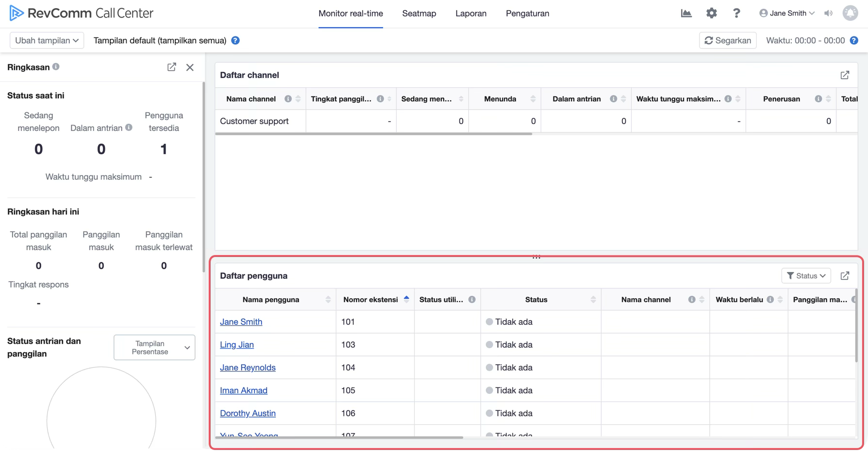
Task: Open notifications bell icon
Action: [x=850, y=13]
